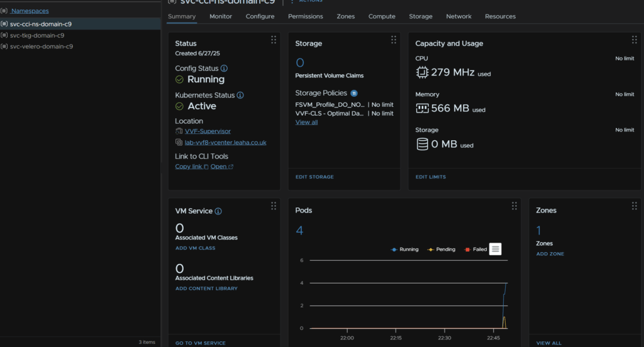Click the svc-tkg-domain-c9 namespace icon
Image resolution: width=644 pixels, height=347 pixels.
[4, 35]
